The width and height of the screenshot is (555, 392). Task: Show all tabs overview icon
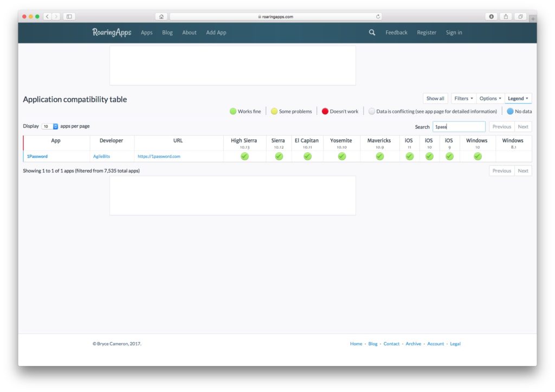pyautogui.click(x=520, y=16)
